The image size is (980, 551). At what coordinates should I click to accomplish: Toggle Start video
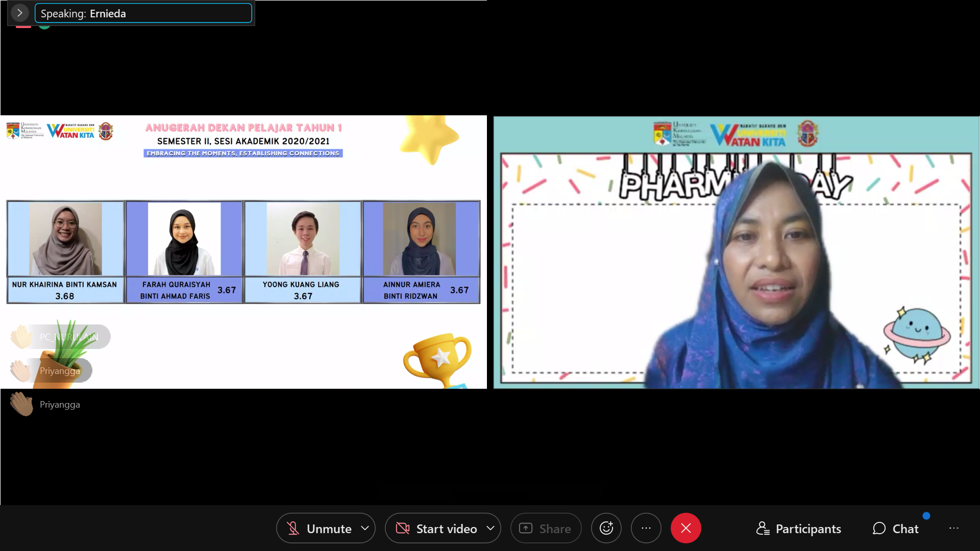446,529
